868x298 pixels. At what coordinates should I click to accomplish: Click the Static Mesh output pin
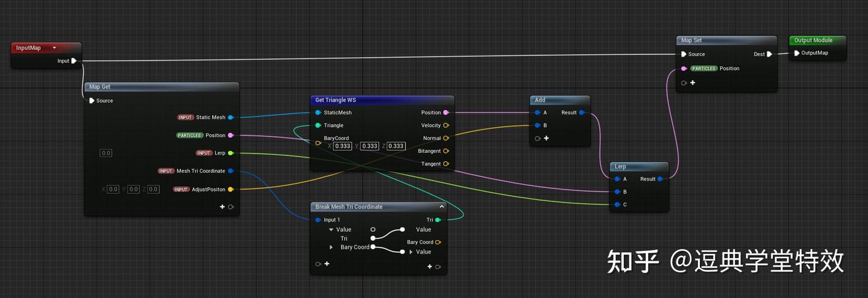coord(231,117)
